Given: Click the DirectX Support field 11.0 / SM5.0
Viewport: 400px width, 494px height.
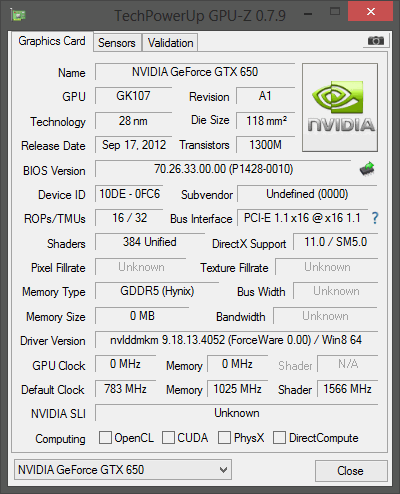Looking at the screenshot, I should point(335,242).
